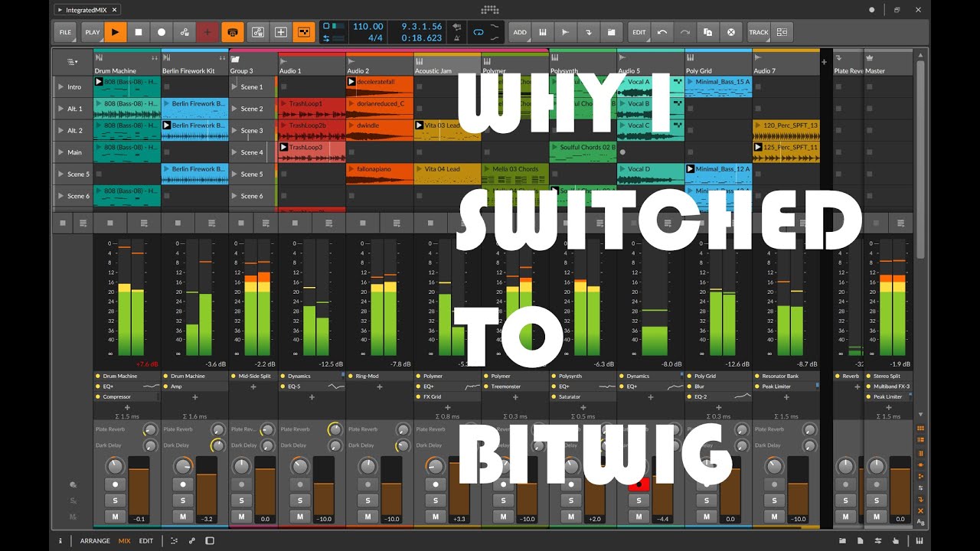Viewport: 980px width, 551px height.
Task: Toggle the orange punch-in recording icon
Action: (x=233, y=32)
